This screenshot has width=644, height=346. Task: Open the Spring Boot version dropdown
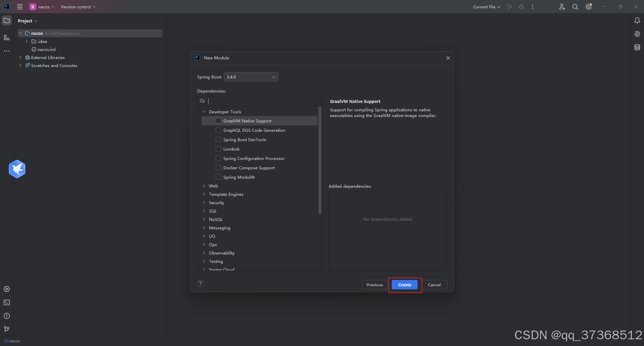[251, 77]
